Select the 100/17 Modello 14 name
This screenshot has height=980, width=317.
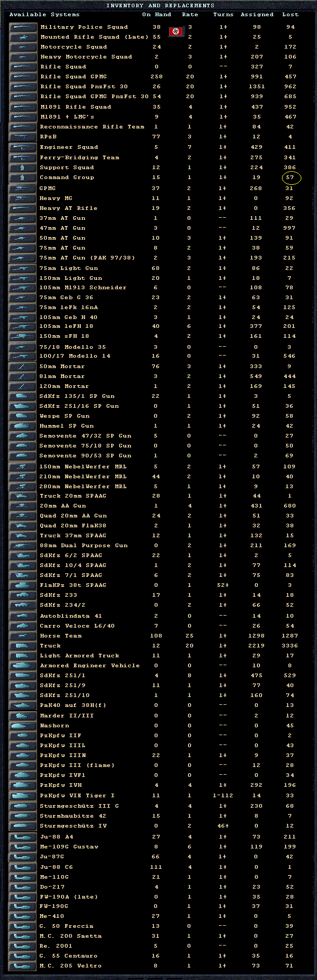coord(75,356)
